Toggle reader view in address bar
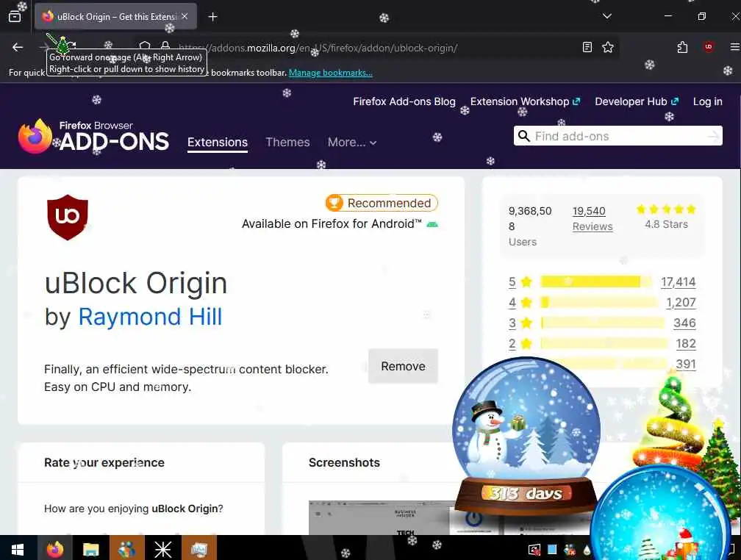This screenshot has height=560, width=741. click(x=587, y=47)
